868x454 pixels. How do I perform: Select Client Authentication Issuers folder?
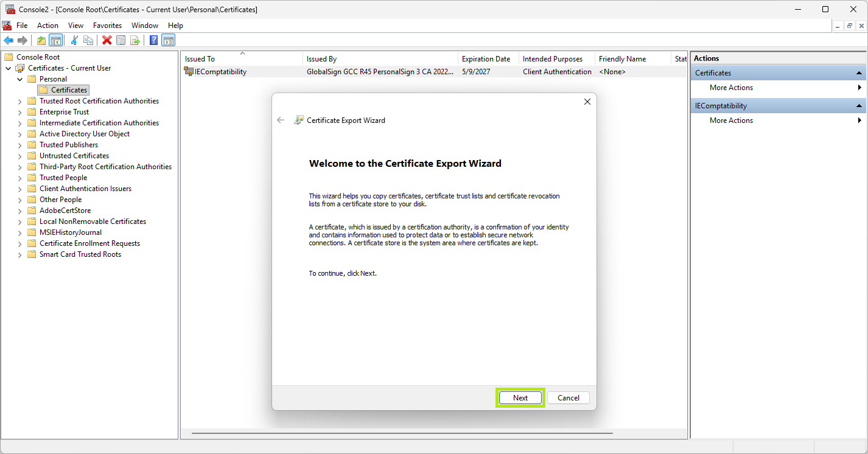85,189
